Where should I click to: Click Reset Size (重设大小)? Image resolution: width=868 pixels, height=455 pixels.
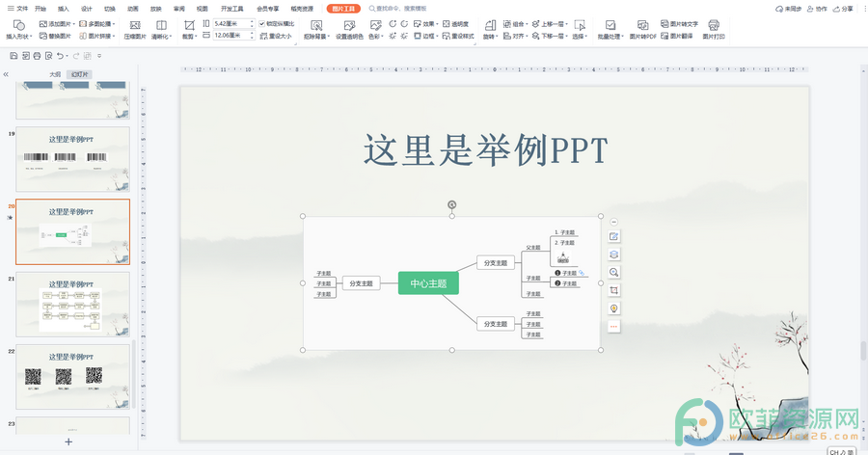click(275, 36)
